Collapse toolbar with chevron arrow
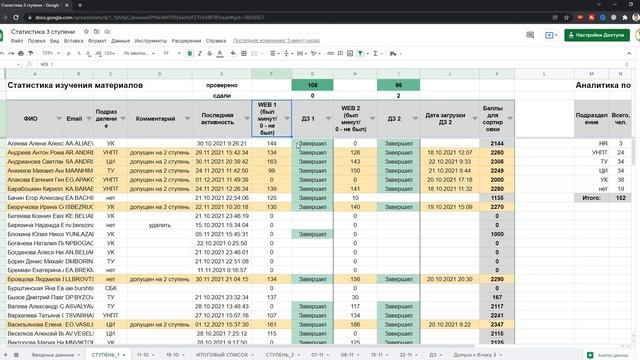Image resolution: width=640 pixels, height=360 pixels. pos(629,53)
